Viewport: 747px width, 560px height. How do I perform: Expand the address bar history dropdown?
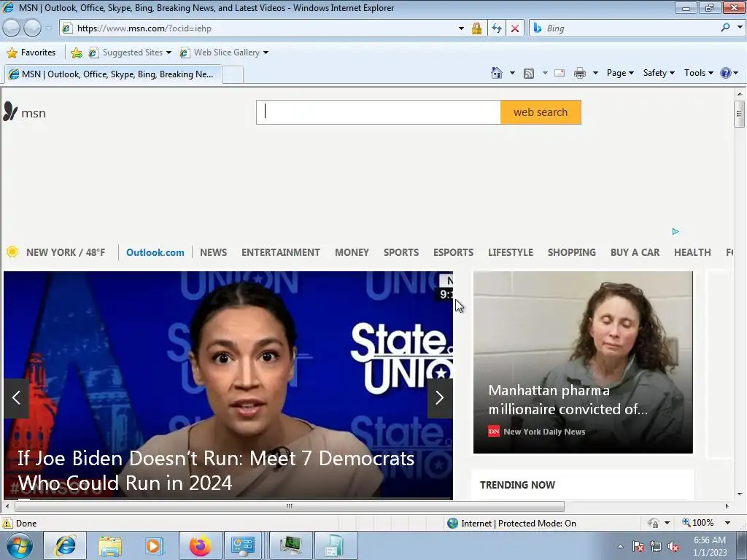[461, 28]
